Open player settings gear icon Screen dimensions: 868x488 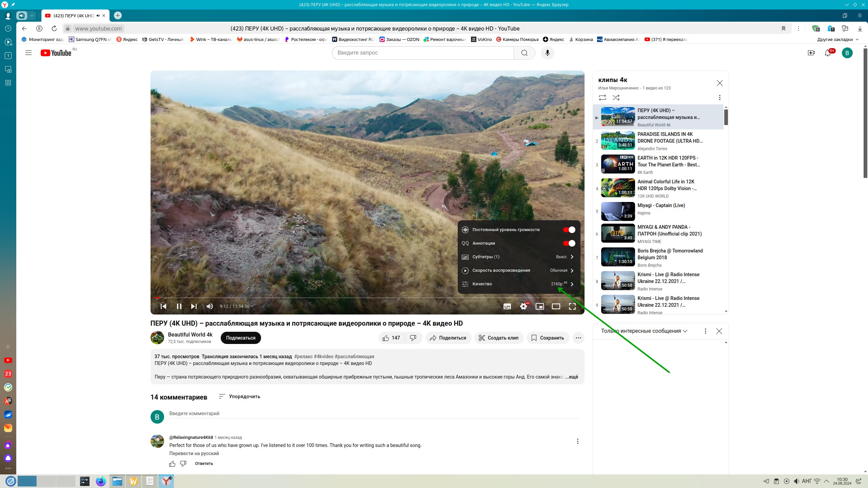pyautogui.click(x=524, y=306)
